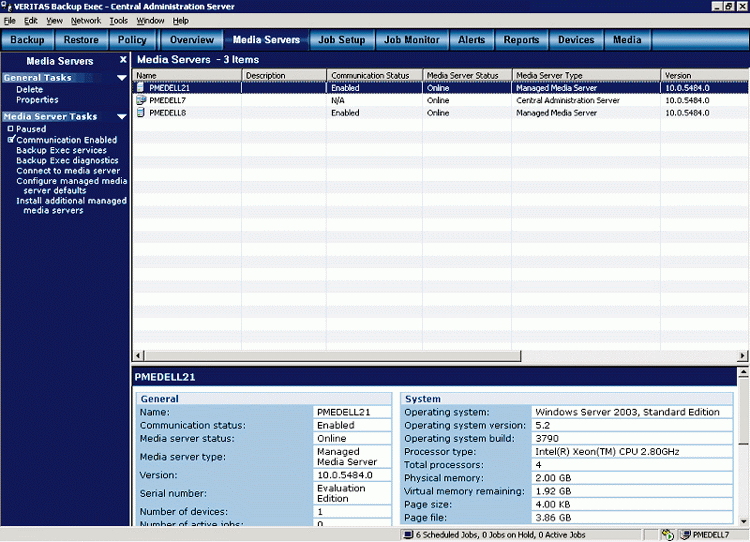Select the PMEDELL21 row name
Image resolution: width=750 pixels, height=542 pixels.
[169, 88]
